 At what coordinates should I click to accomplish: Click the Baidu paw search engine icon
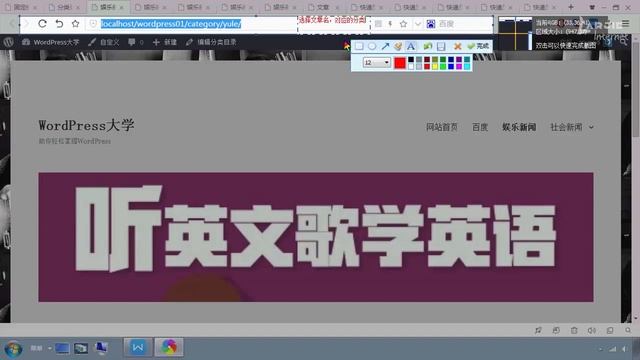[431, 24]
